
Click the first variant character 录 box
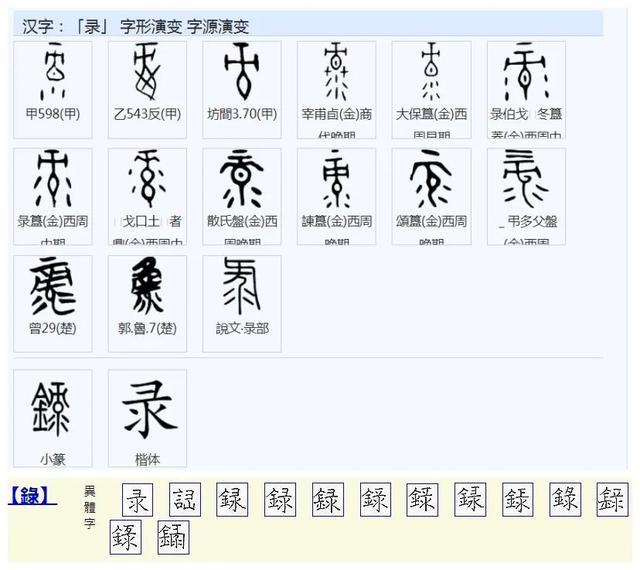137,499
